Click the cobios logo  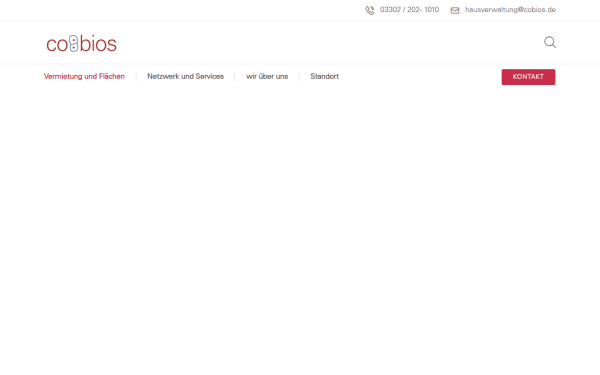pyautogui.click(x=81, y=43)
